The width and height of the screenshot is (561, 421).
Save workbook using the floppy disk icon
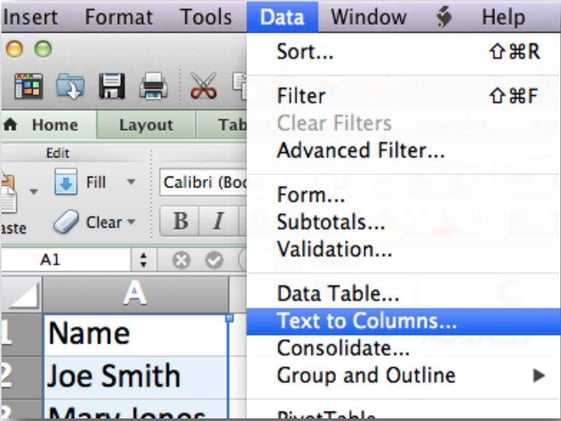pyautogui.click(x=112, y=86)
